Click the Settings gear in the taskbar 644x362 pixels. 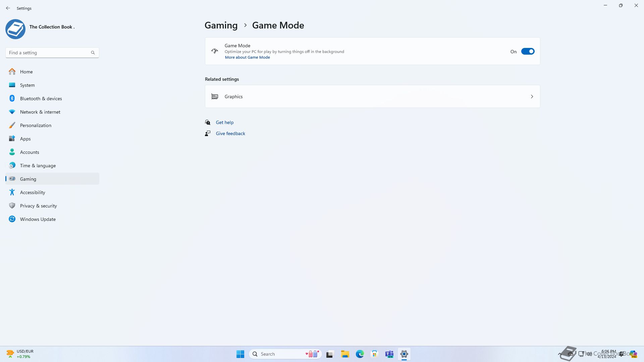point(404,354)
